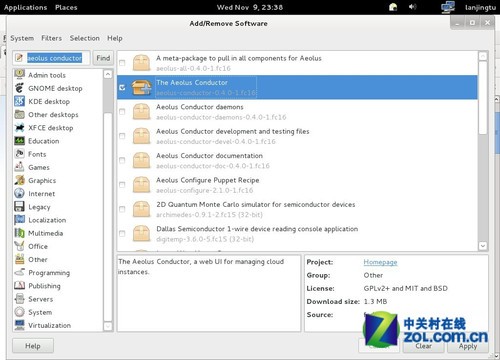
Task: Check the Aeolus Conductor documentation checkbox
Action: tap(122, 160)
